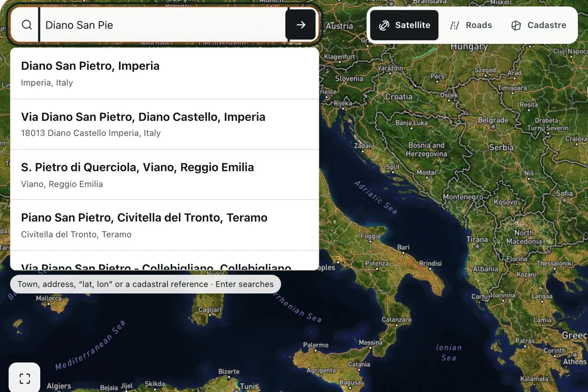
Task: Click the Roads icon in the layer switcher
Action: [x=455, y=25]
